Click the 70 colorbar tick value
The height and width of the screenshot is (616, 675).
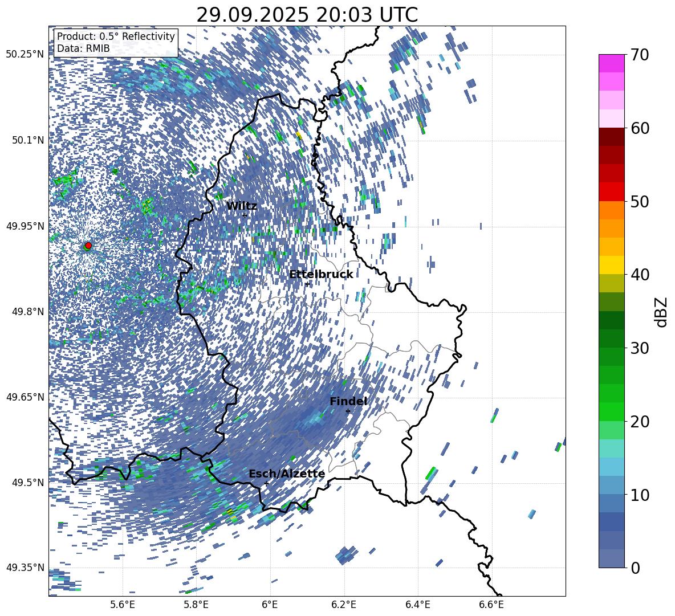pos(639,55)
